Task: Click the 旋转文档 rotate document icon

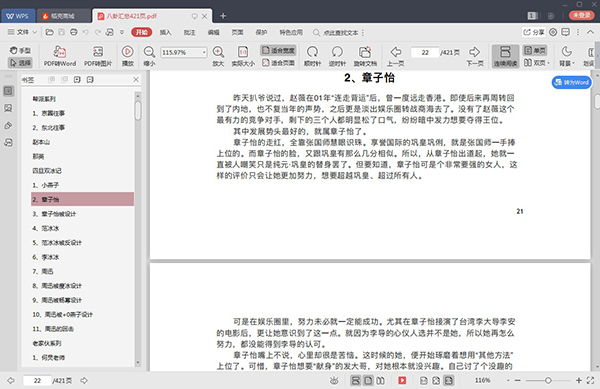Action: (365, 56)
